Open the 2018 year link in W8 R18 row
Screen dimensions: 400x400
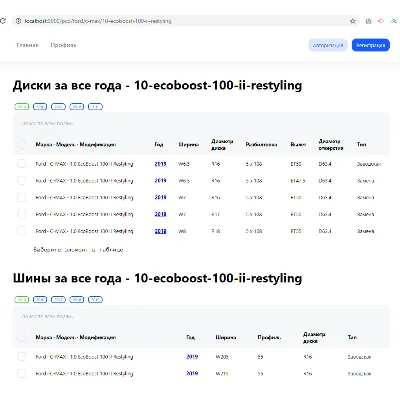160,231
